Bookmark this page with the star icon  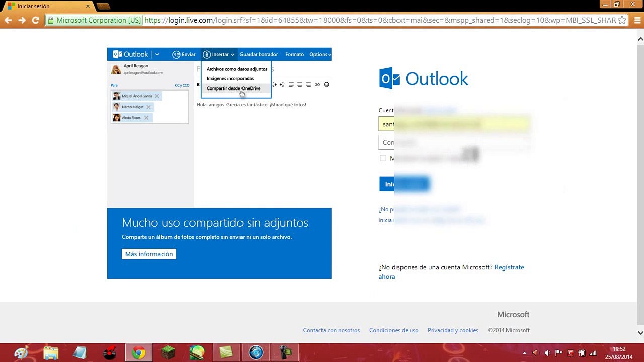[x=622, y=20]
